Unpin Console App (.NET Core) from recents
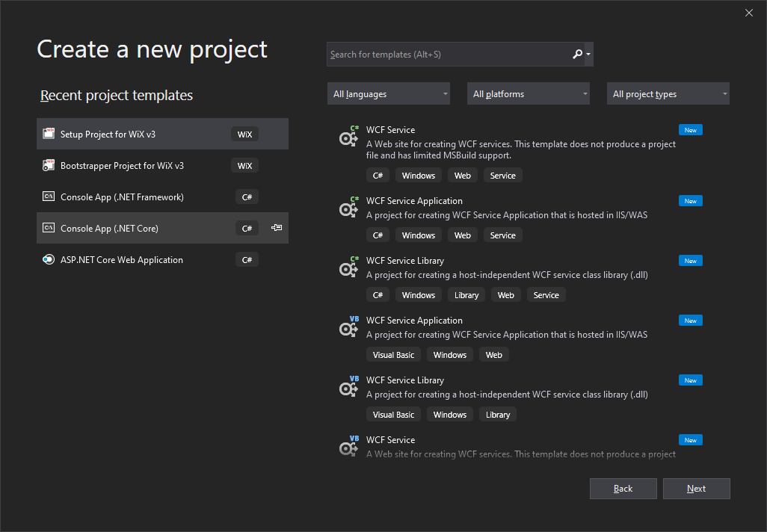The image size is (767, 532). (x=276, y=228)
